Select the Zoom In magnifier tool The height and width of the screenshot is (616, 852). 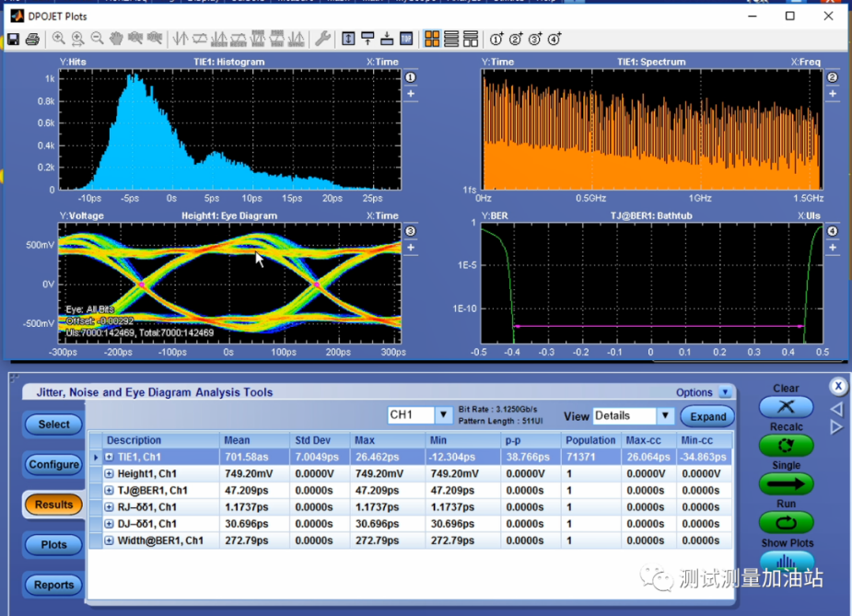click(x=59, y=39)
